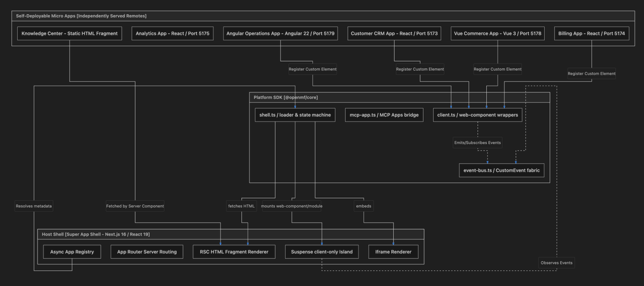Click Register Custom Element label under Billing App
This screenshot has width=644, height=286.
pos(591,74)
